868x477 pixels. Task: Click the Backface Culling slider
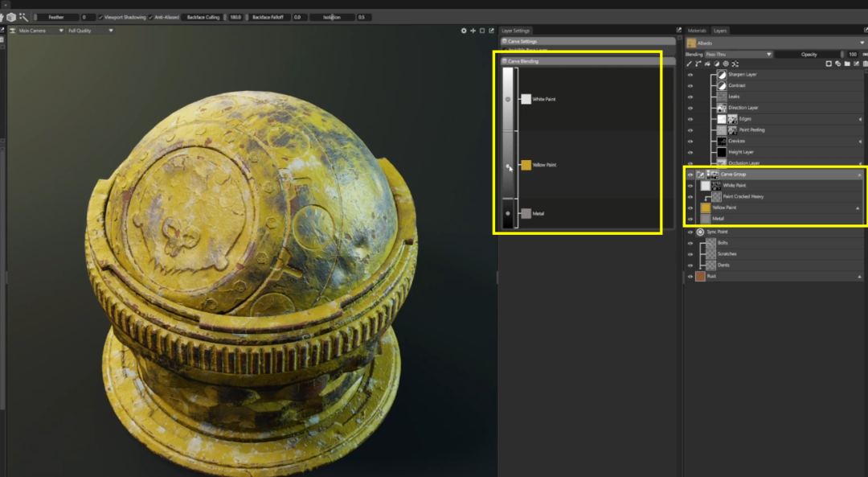(x=203, y=17)
